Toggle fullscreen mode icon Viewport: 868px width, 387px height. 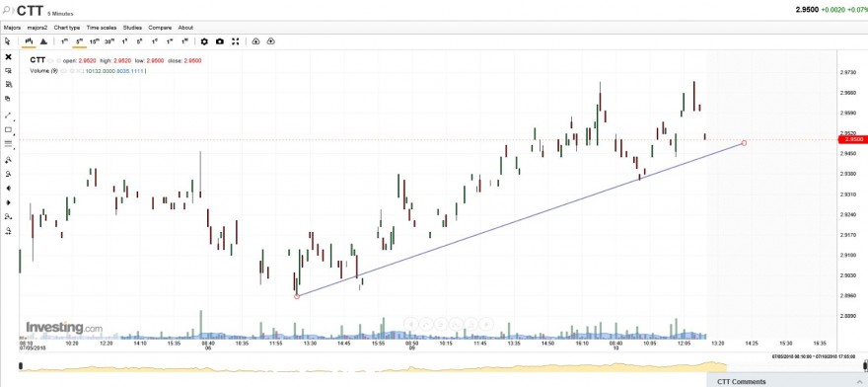[236, 41]
